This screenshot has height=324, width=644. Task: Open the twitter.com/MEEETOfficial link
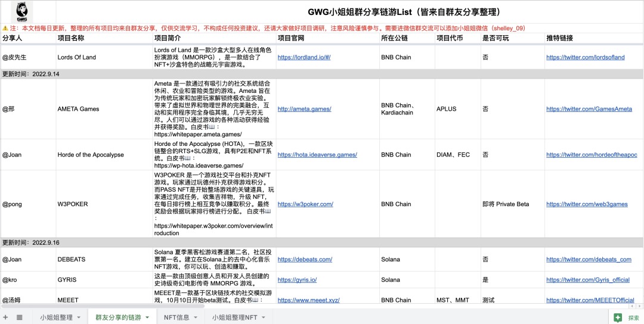coord(590,300)
